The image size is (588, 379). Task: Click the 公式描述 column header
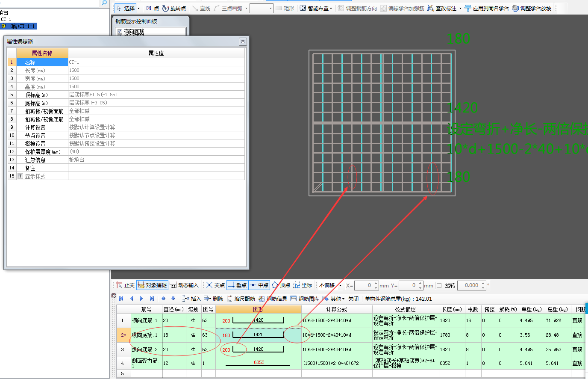coord(406,309)
